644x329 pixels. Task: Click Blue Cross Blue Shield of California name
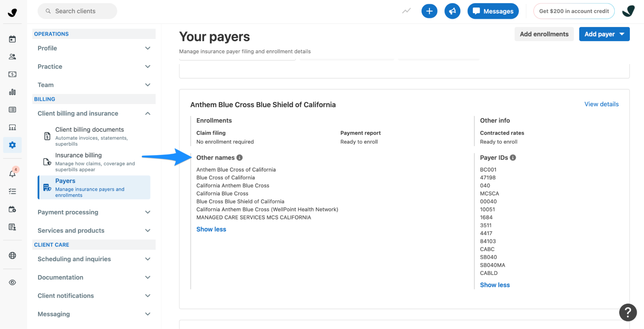pos(240,202)
